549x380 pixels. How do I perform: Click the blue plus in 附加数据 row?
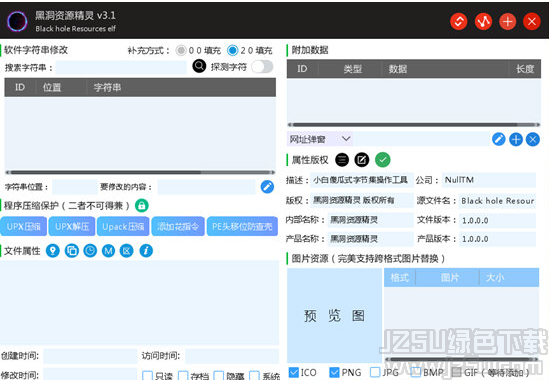pos(516,139)
